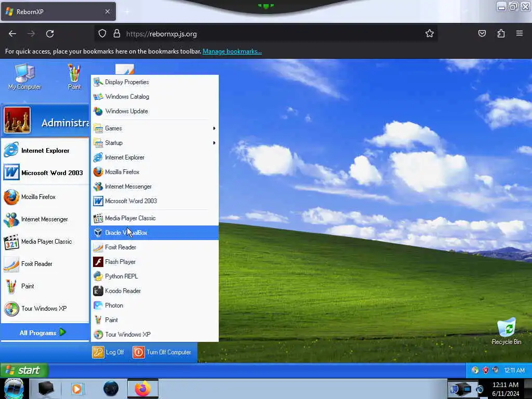Open Display Properties in All Programs menu
Screen dimensions: 532x399
[x=155, y=82]
